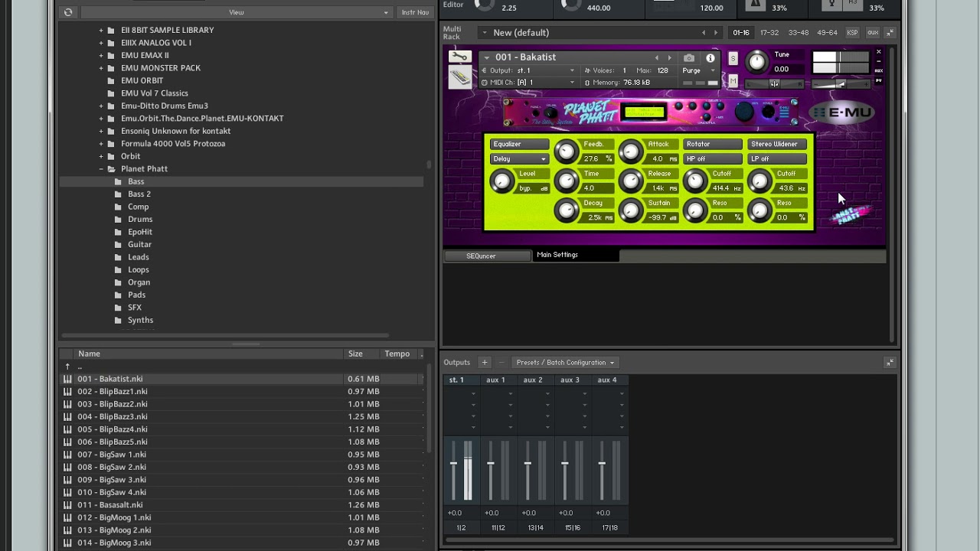Collapse the Planet Phatt folder
Screen dimensions: 980x551
click(101, 169)
